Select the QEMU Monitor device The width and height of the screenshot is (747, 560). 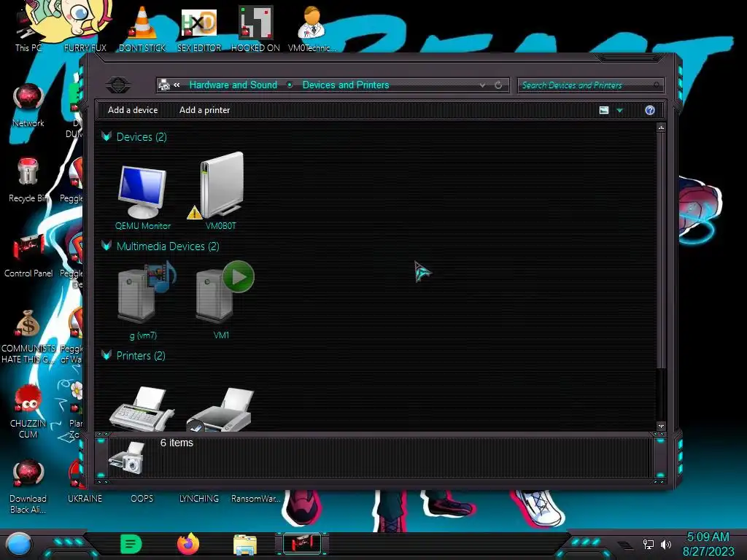coord(142,198)
